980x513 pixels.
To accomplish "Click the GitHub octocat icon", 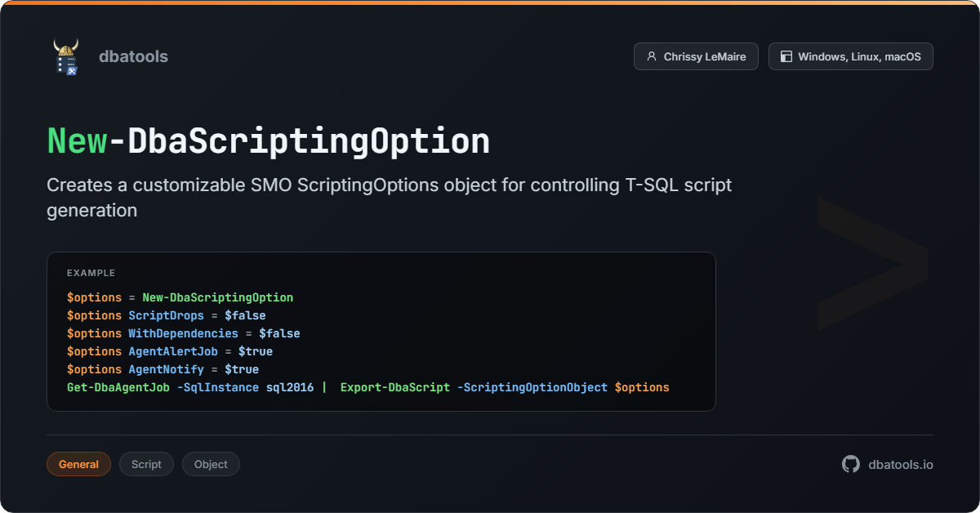I will (851, 464).
